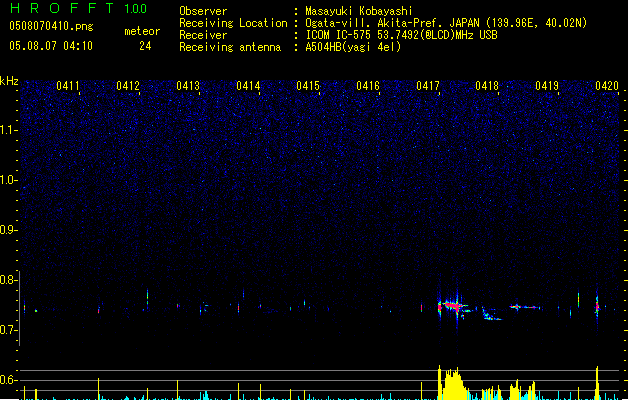Click the 1.1 kHz axis value
The image size is (629, 400).
tap(8, 130)
